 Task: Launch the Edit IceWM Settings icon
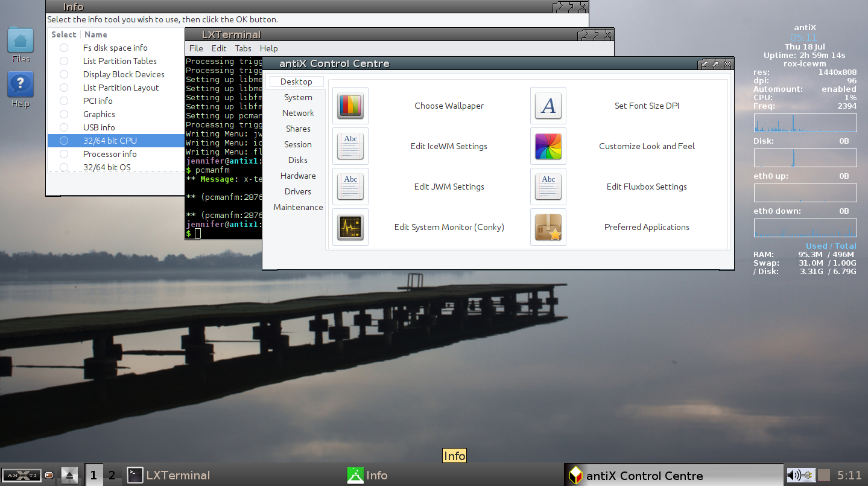pyautogui.click(x=350, y=146)
